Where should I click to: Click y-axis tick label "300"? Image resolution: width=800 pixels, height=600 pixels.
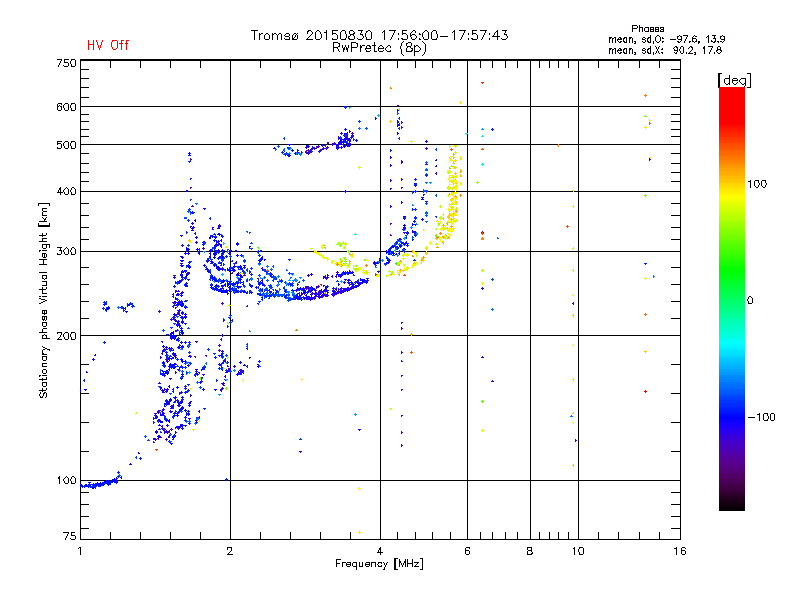[66, 251]
